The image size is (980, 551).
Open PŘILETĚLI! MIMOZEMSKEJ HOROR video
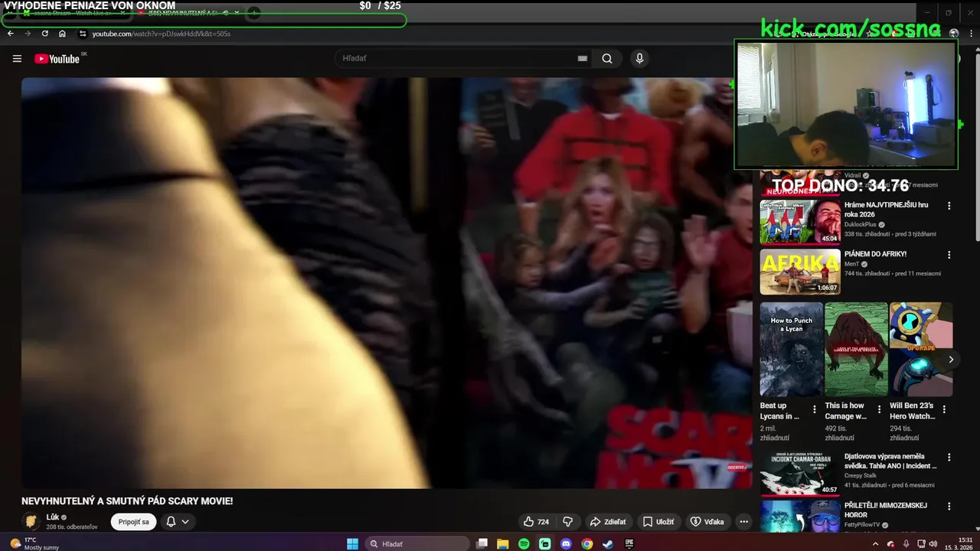886,510
